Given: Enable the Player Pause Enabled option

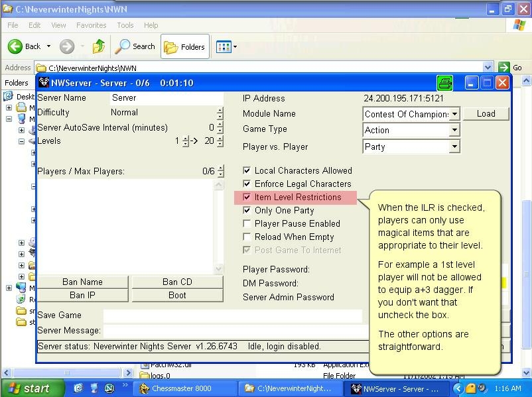Looking at the screenshot, I should tap(247, 223).
